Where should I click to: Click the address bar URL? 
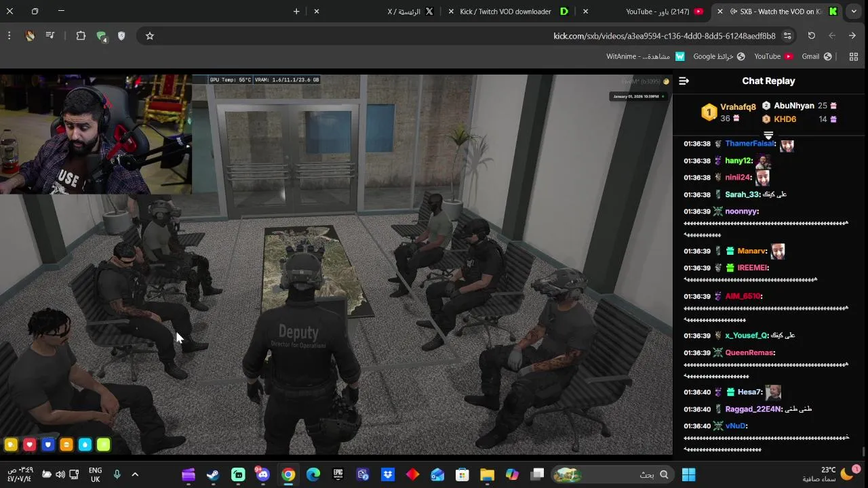[665, 36]
